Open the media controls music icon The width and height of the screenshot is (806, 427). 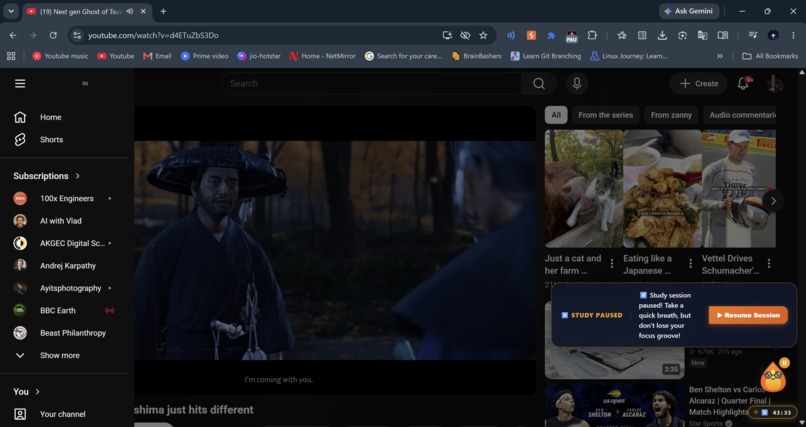point(753,35)
